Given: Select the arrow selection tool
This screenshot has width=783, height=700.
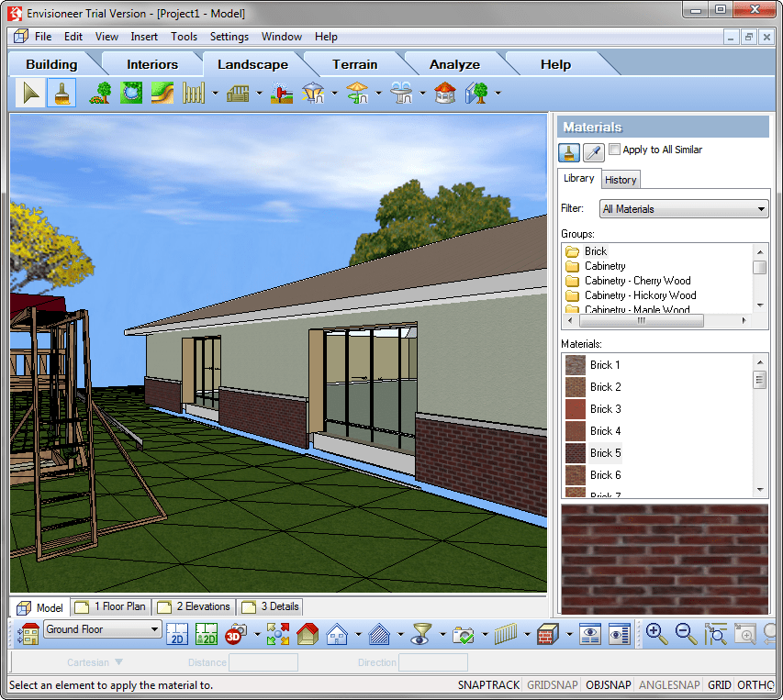Looking at the screenshot, I should pyautogui.click(x=30, y=94).
